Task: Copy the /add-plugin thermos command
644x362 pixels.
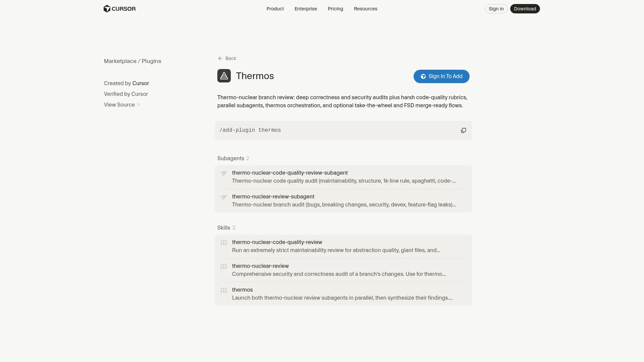Action: click(x=463, y=130)
